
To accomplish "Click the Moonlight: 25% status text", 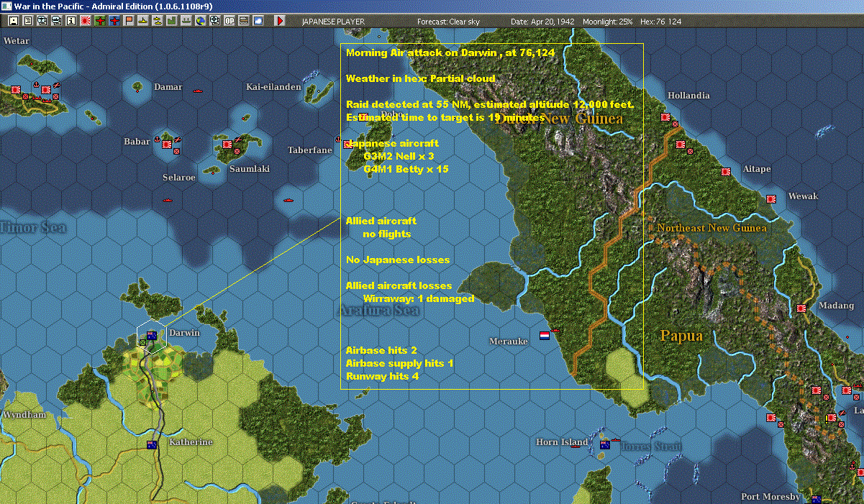I will click(x=608, y=22).
